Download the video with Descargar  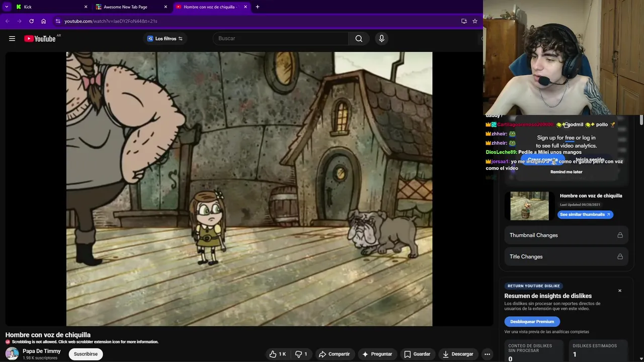[x=458, y=354]
